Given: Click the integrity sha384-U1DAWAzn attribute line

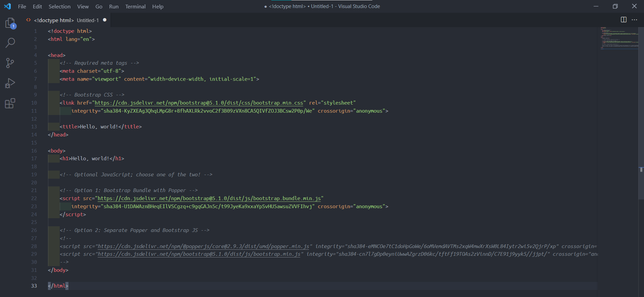Looking at the screenshot, I should (x=230, y=206).
